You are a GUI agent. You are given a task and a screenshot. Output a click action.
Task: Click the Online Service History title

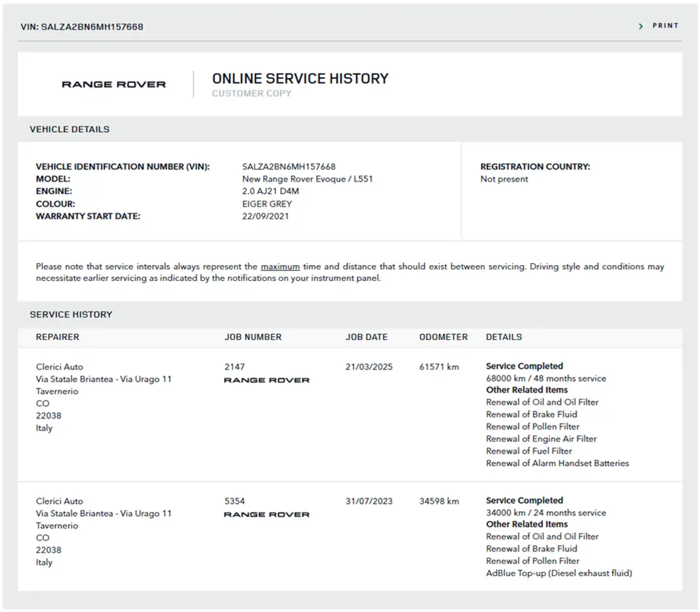pyautogui.click(x=300, y=78)
